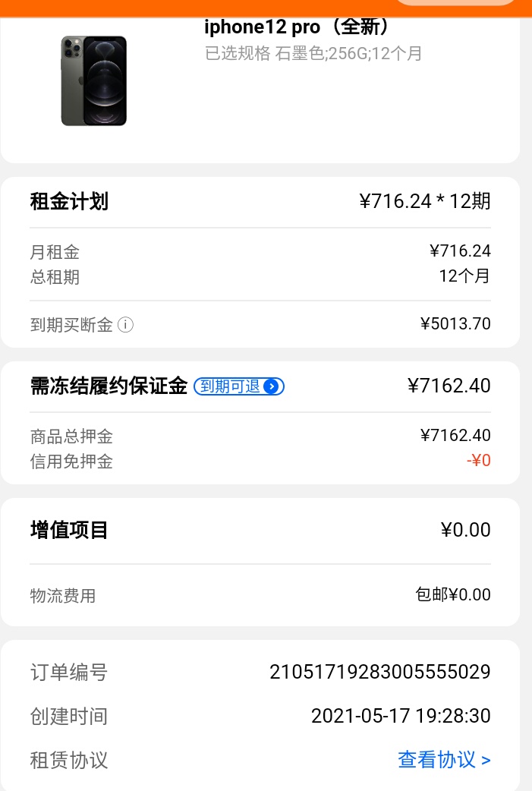This screenshot has height=791, width=532.
Task: Tap the arrow icon in 到期可退 badge
Action: coord(271,386)
